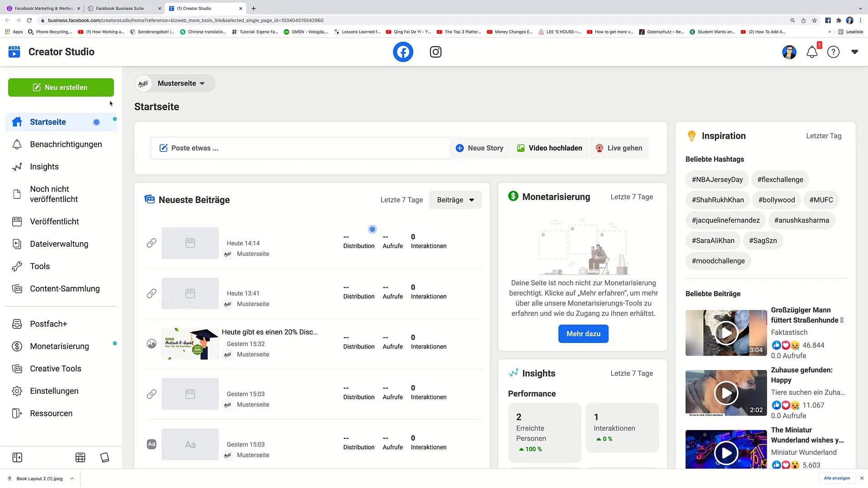Click the cards icon at sidebar bottom
This screenshot has height=488, width=868.
(x=105, y=458)
